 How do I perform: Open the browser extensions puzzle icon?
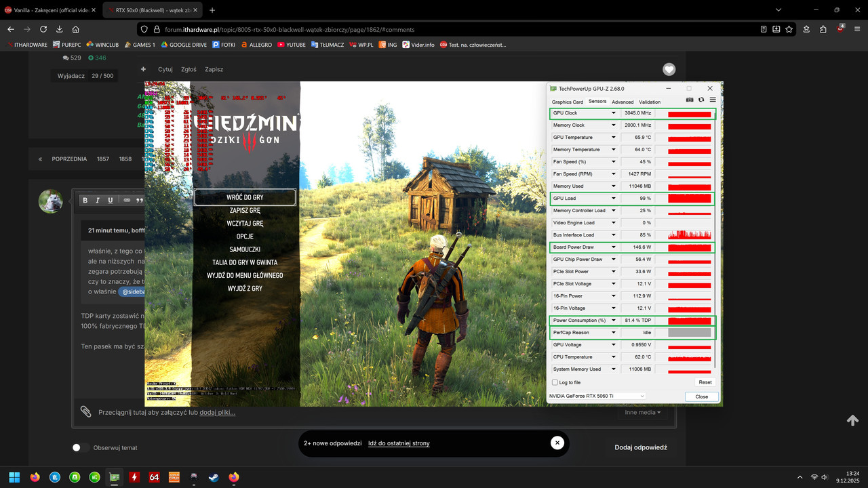tap(823, 29)
